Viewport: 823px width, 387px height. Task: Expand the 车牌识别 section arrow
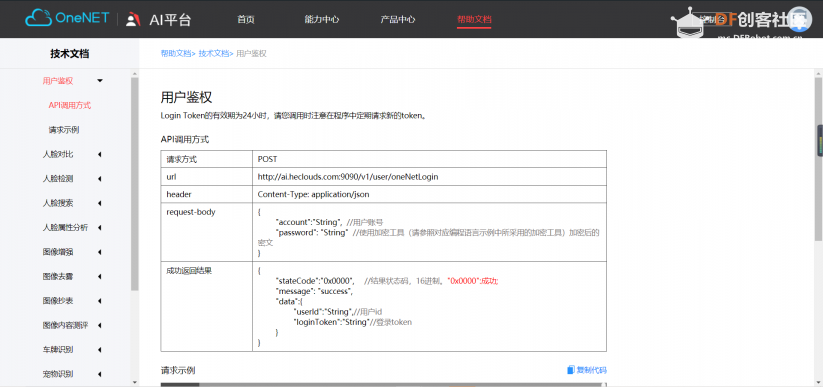[100, 350]
